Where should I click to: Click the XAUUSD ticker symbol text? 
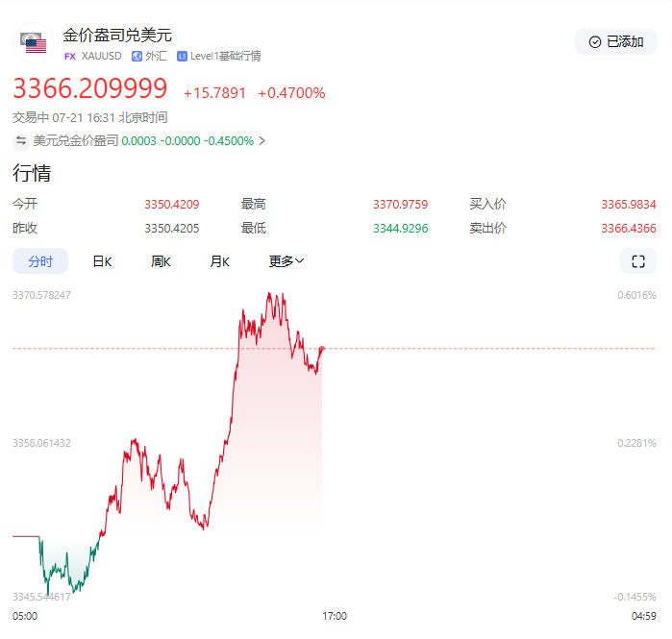click(x=102, y=57)
